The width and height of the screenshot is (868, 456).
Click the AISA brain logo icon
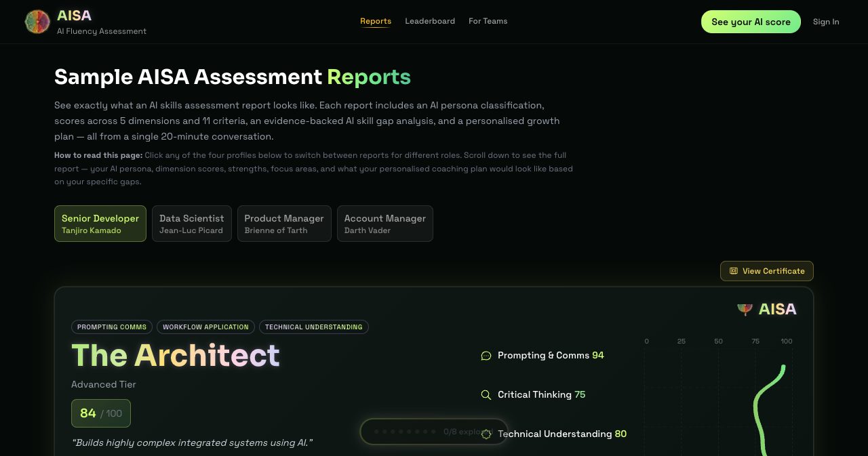(x=37, y=22)
